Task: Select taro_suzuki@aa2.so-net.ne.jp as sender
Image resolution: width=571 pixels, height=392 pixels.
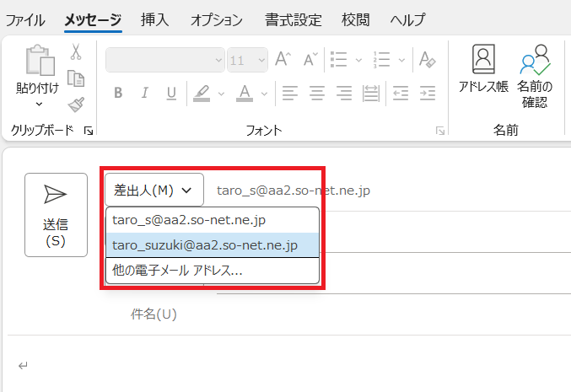Action: coord(204,245)
